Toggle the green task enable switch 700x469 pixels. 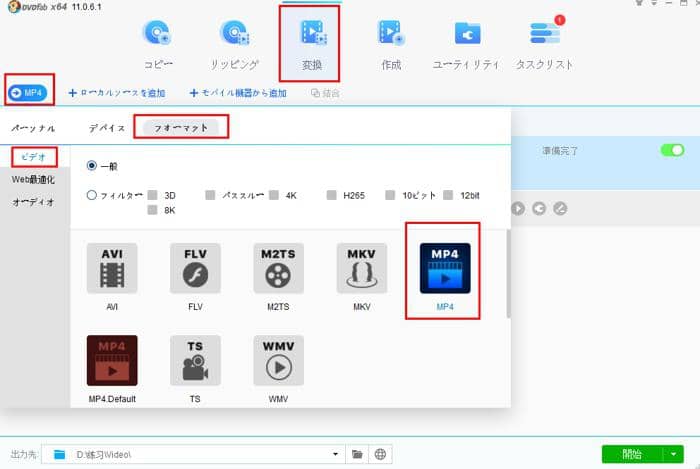click(x=672, y=150)
